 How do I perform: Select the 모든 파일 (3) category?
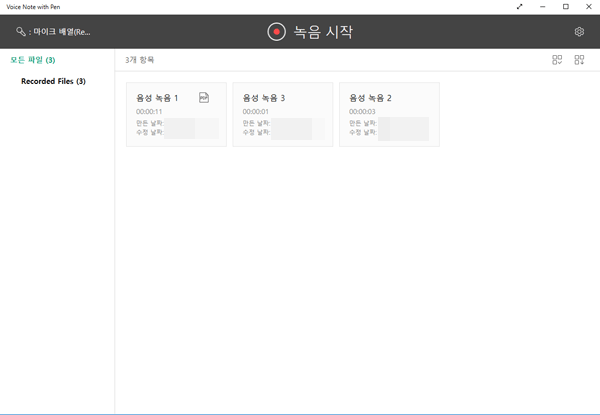[33, 60]
